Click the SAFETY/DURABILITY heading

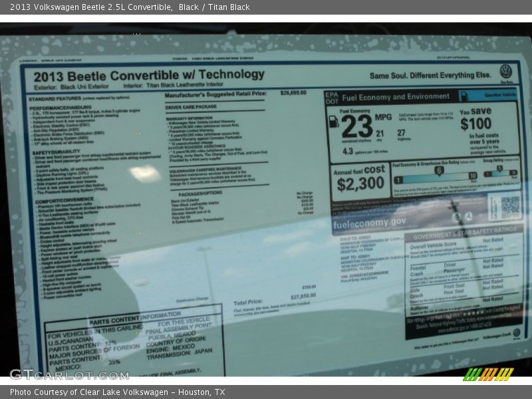pos(57,152)
